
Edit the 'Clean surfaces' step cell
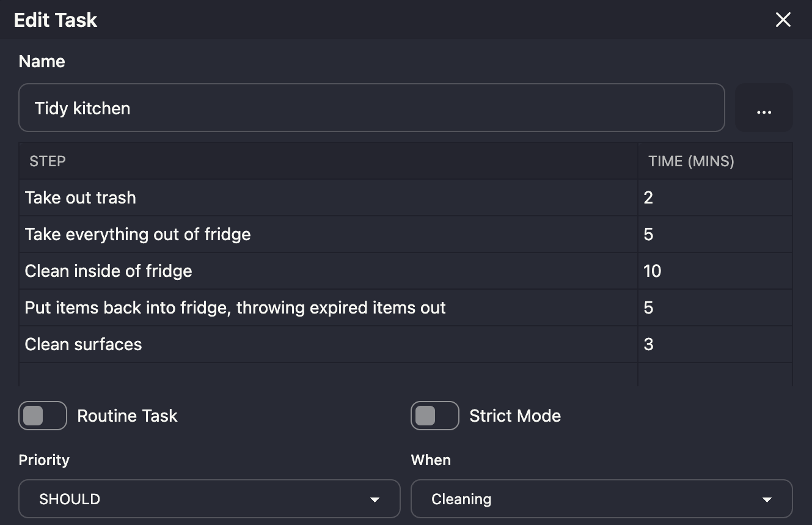[328, 344]
